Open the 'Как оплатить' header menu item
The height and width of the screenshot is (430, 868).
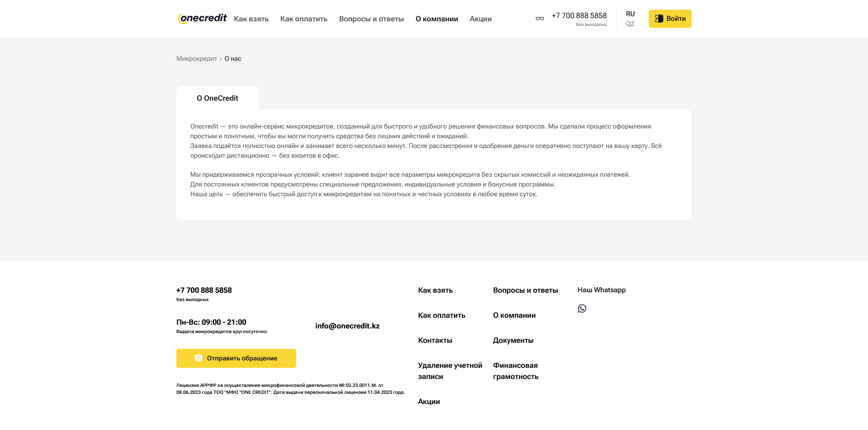pyautogui.click(x=304, y=19)
